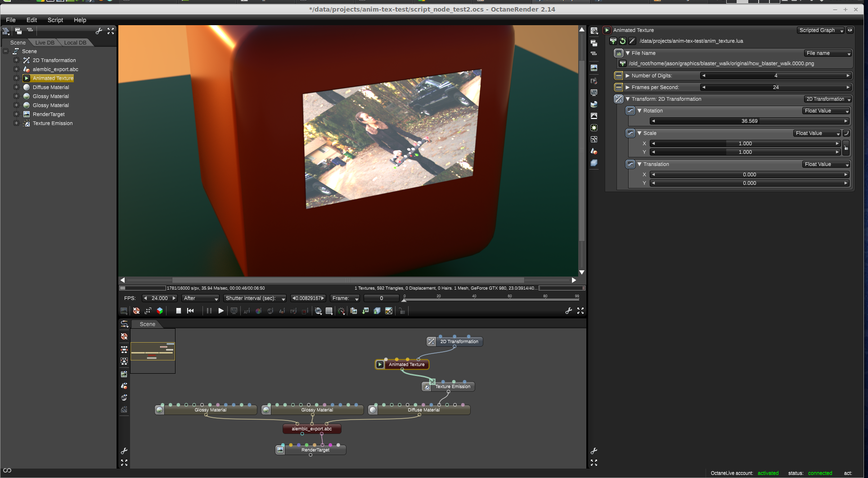Switch to the Live DB tab
The image size is (868, 478).
tap(45, 43)
